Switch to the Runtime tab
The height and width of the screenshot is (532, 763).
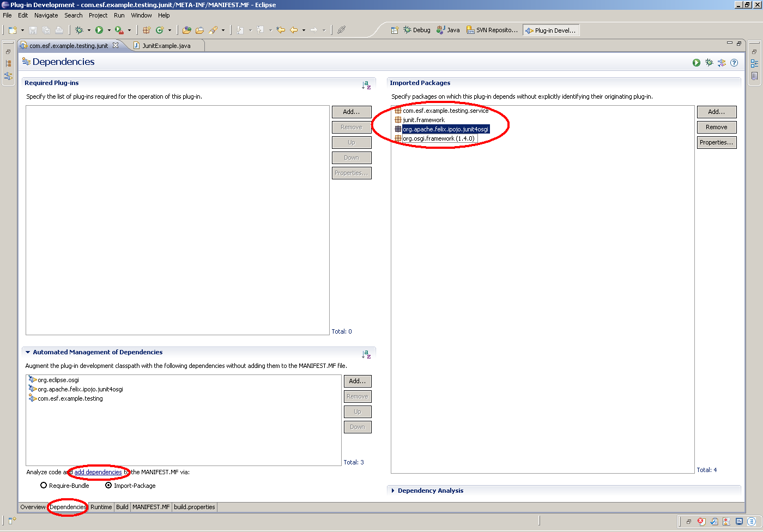point(101,507)
